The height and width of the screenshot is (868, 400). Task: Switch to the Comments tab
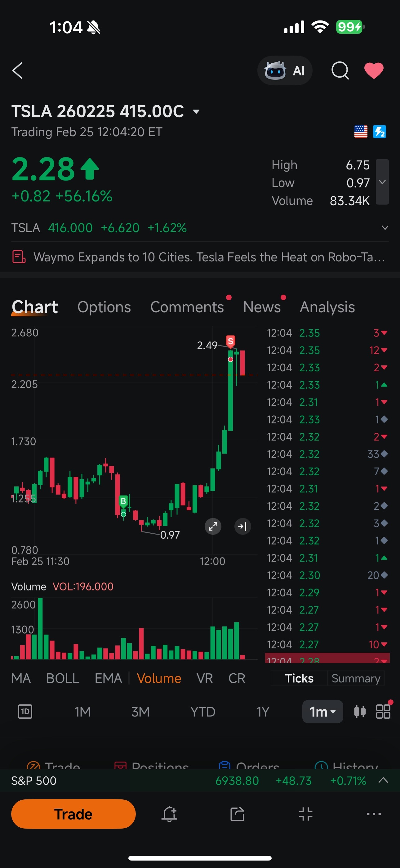(187, 307)
